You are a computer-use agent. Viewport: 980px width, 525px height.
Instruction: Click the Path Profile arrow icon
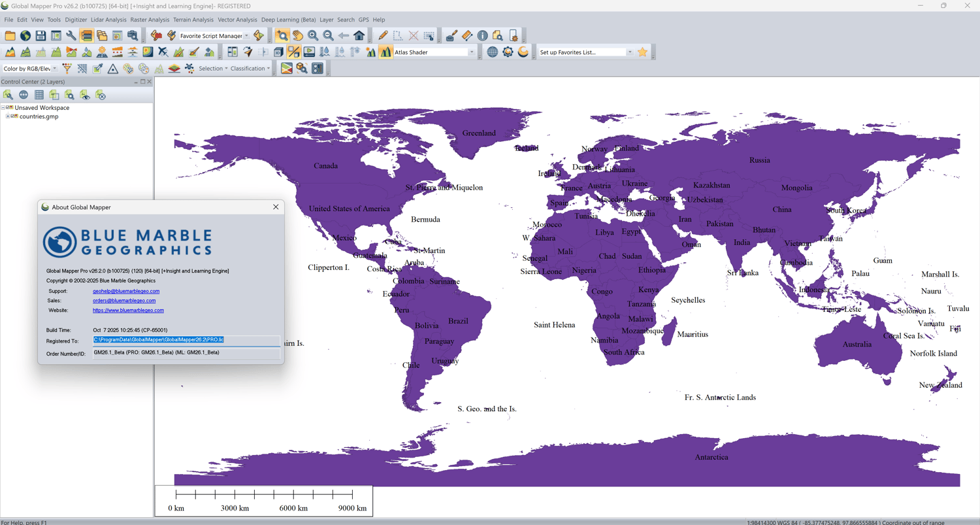pos(248,52)
